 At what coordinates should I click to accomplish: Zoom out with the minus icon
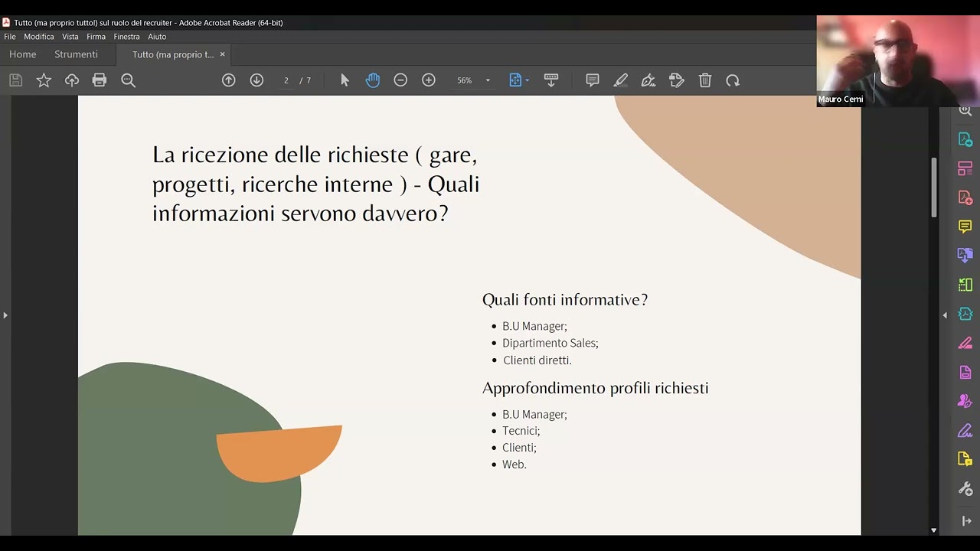point(400,80)
